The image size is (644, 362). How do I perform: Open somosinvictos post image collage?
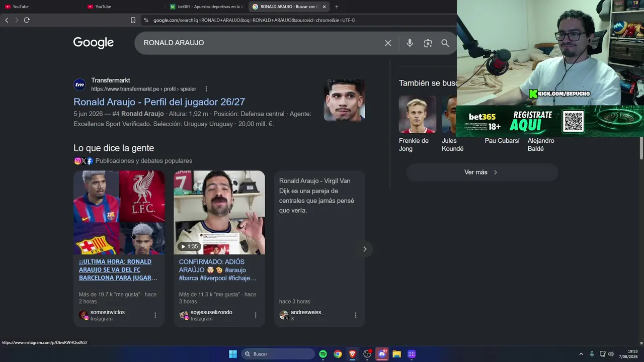coord(119,213)
